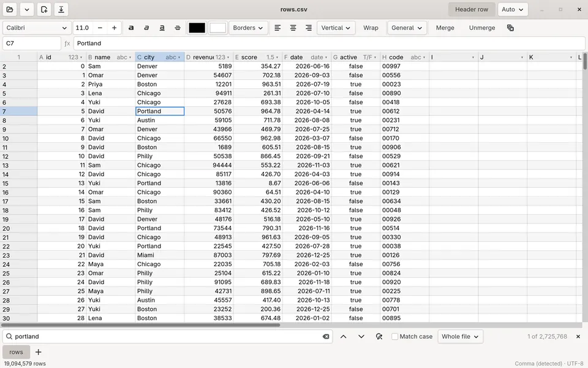Add a new sheet with plus icon
The height and width of the screenshot is (368, 588).
(x=38, y=352)
